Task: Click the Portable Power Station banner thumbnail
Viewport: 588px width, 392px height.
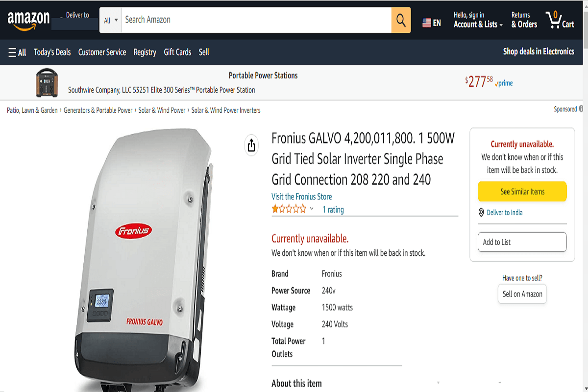Action: 47,82
